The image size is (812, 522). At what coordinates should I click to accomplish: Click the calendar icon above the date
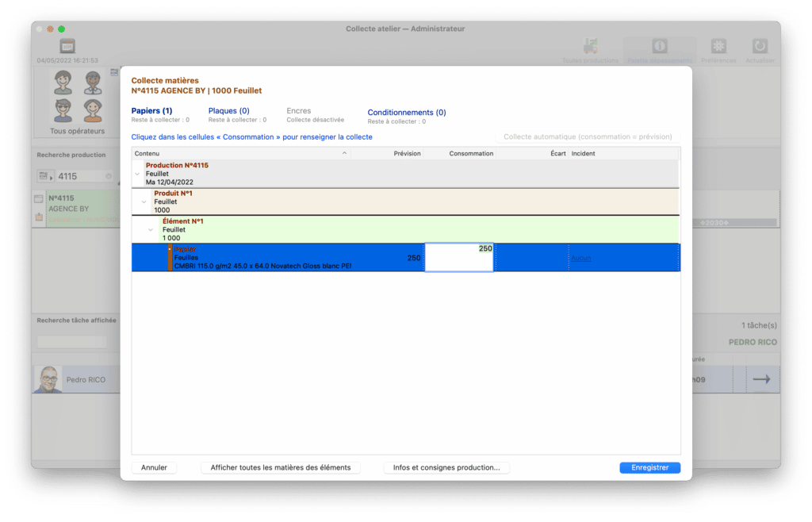click(67, 46)
